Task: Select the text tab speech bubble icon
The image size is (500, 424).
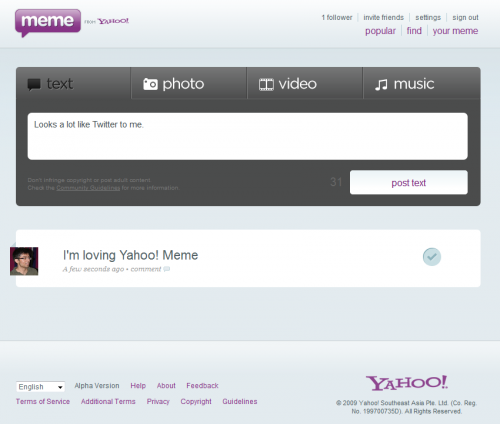Action: 34,84
